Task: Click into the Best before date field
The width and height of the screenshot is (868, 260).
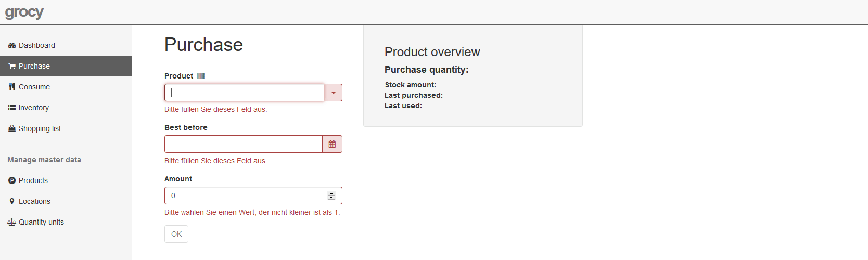Action: click(x=243, y=144)
